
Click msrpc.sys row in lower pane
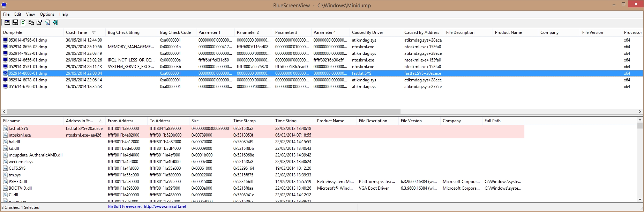click(x=263, y=201)
